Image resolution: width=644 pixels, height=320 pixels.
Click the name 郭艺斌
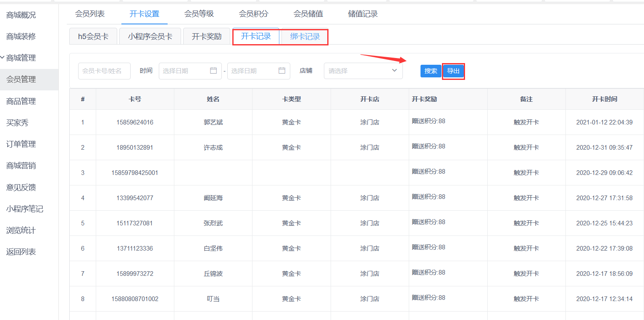click(213, 122)
